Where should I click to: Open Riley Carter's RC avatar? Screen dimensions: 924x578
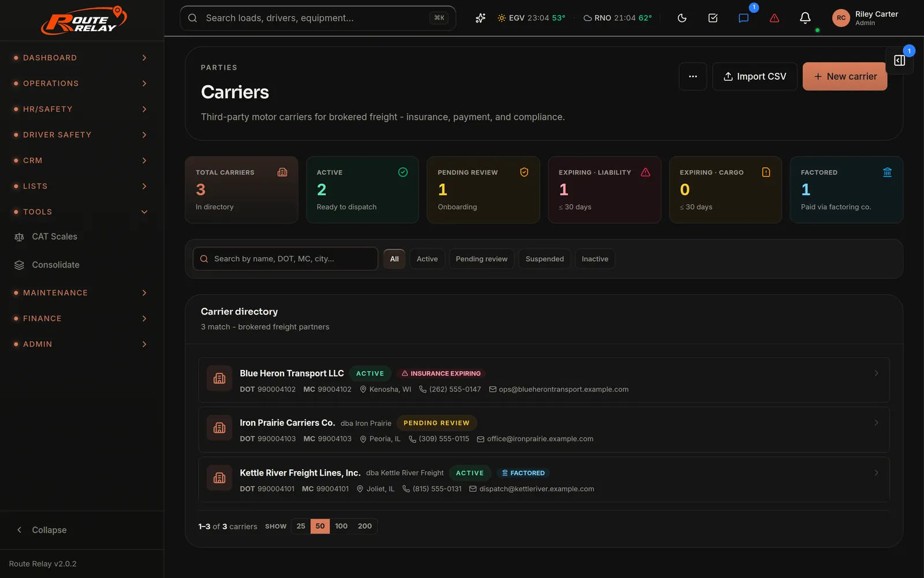[x=841, y=18]
